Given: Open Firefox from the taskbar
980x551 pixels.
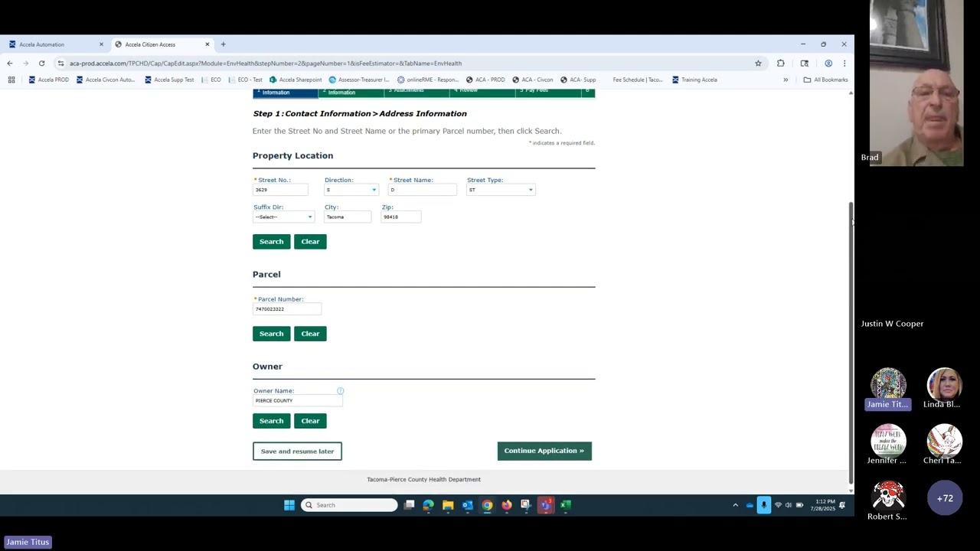Looking at the screenshot, I should 506,505.
